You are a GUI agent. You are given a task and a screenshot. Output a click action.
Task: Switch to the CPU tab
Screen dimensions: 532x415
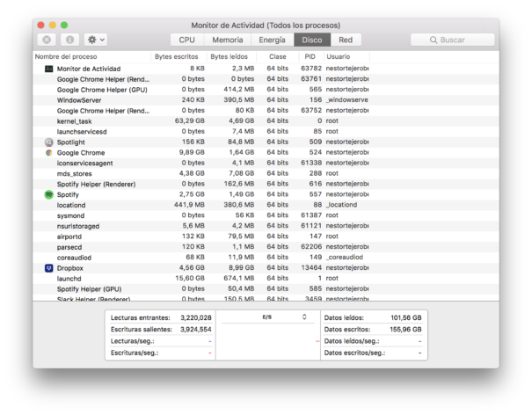click(186, 40)
